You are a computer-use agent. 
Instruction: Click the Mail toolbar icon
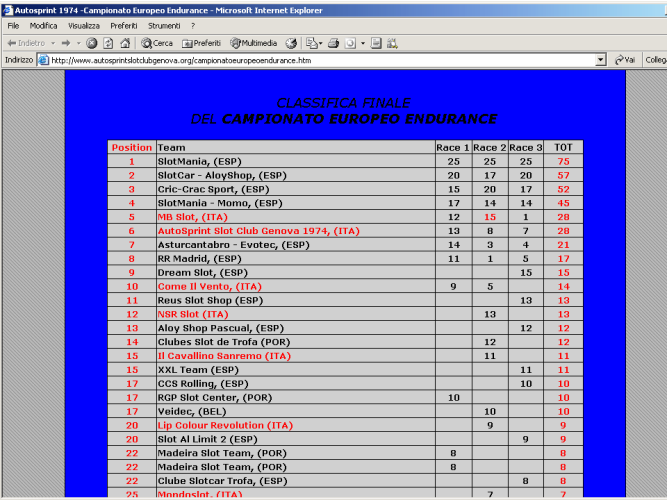pos(311,43)
